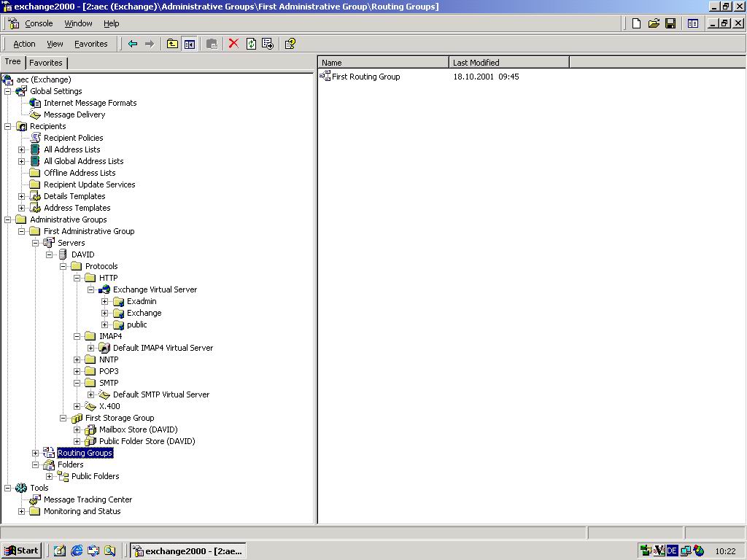Open the Action menu
The image size is (747, 560).
[24, 44]
